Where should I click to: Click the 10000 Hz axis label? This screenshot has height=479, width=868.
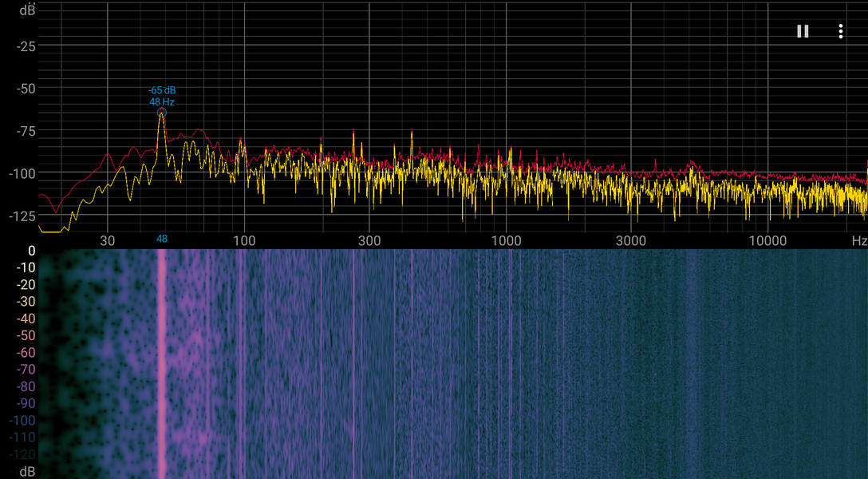(x=767, y=240)
